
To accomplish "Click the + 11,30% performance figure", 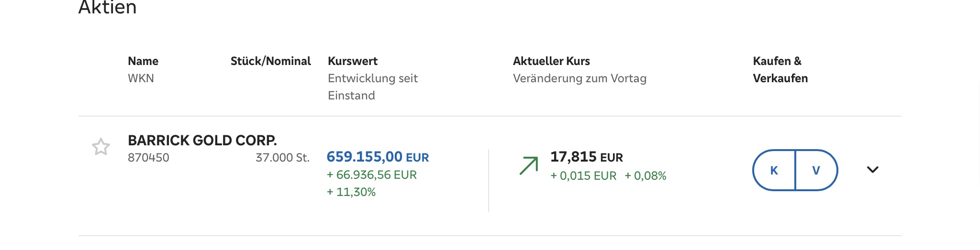I will [x=351, y=192].
